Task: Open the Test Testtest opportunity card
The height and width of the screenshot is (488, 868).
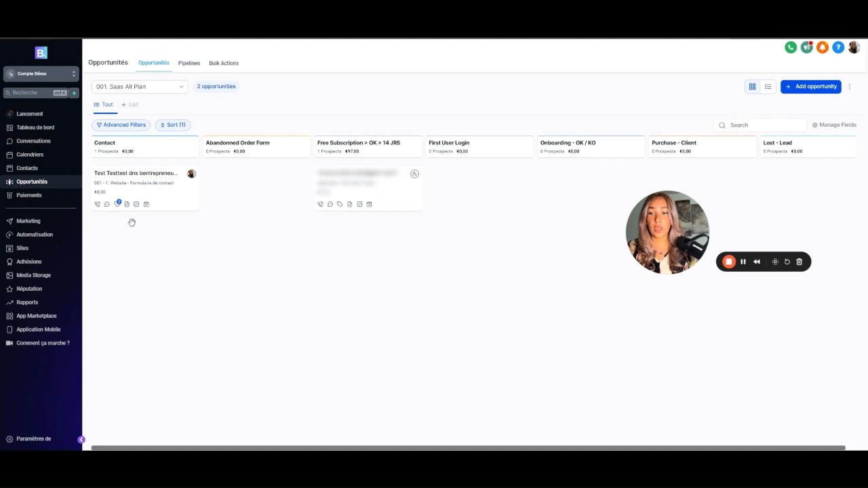Action: tap(144, 188)
